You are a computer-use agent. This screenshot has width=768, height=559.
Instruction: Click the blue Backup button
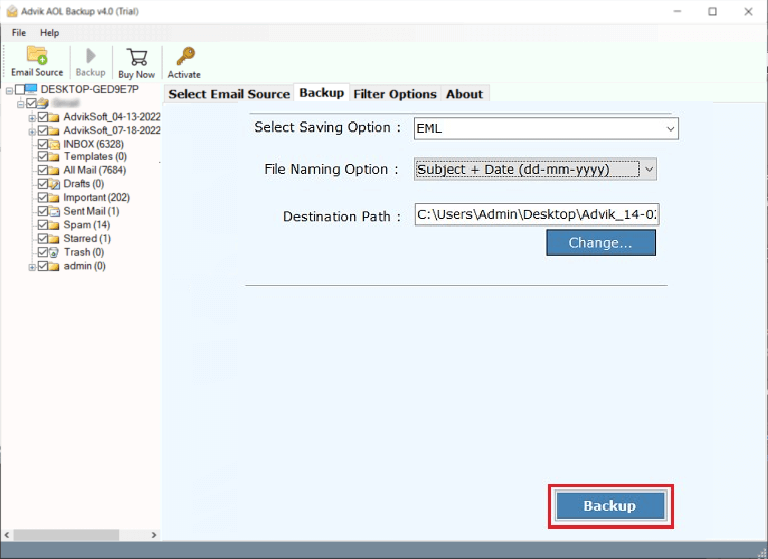click(x=610, y=506)
